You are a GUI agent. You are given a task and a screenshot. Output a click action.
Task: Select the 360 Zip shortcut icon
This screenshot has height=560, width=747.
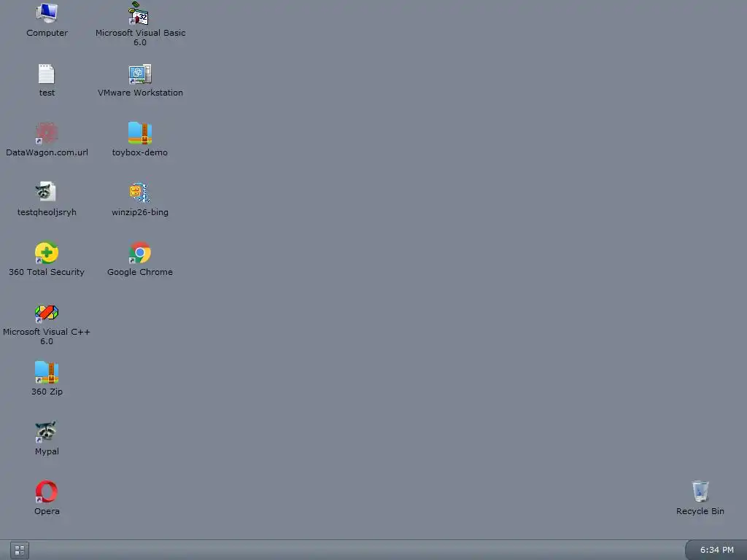click(47, 373)
